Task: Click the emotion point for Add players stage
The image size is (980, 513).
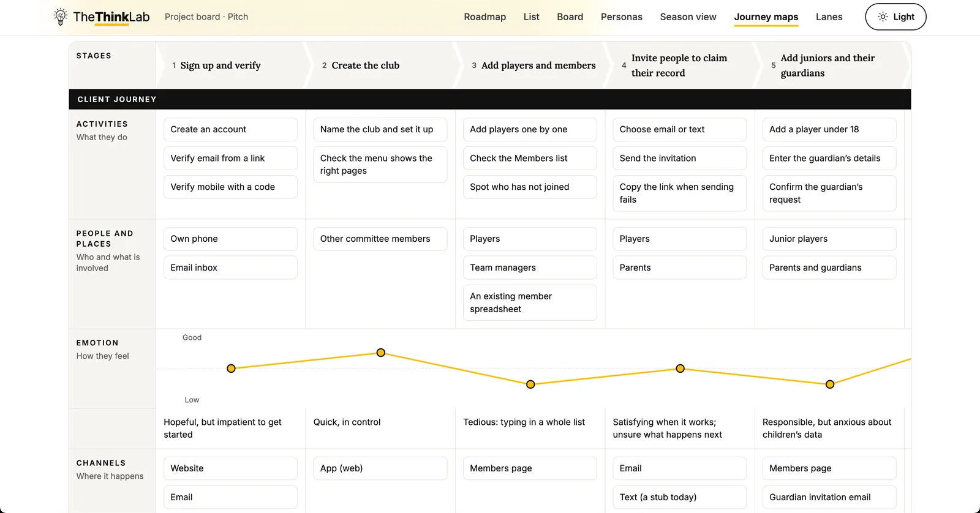Action: click(x=530, y=384)
